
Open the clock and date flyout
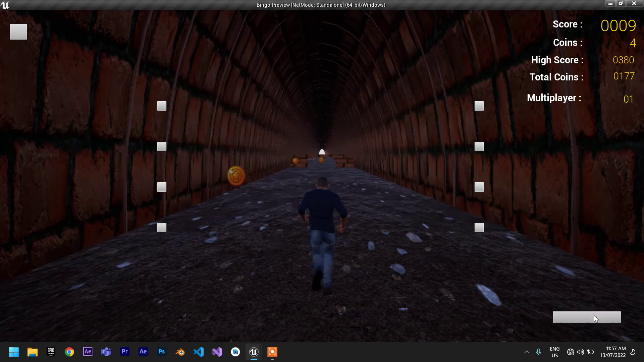click(613, 352)
